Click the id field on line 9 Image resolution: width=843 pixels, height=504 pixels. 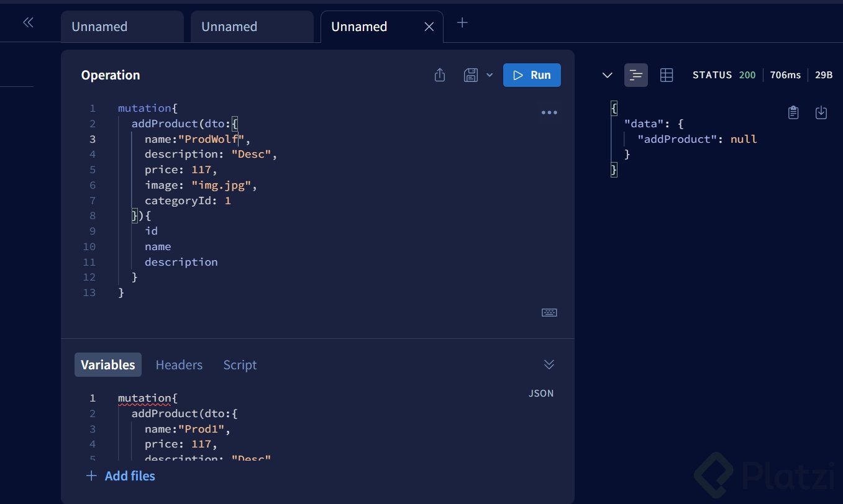(151, 231)
